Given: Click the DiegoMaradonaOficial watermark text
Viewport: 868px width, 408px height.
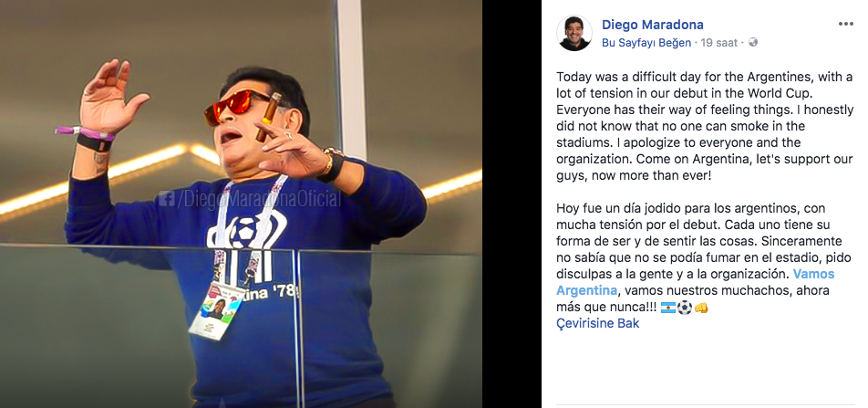Looking at the screenshot, I should coord(258,199).
